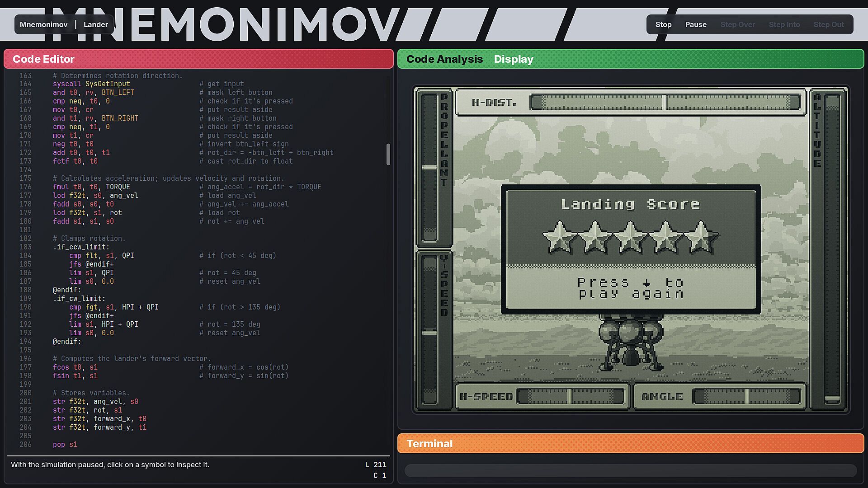This screenshot has width=868, height=488.
Task: Click the SysGetInput symbol on line 164
Action: coord(108,84)
